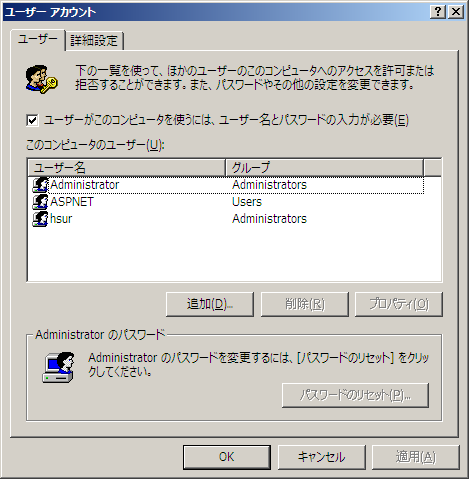
Task: Click the 削除(R) button
Action: click(x=305, y=304)
